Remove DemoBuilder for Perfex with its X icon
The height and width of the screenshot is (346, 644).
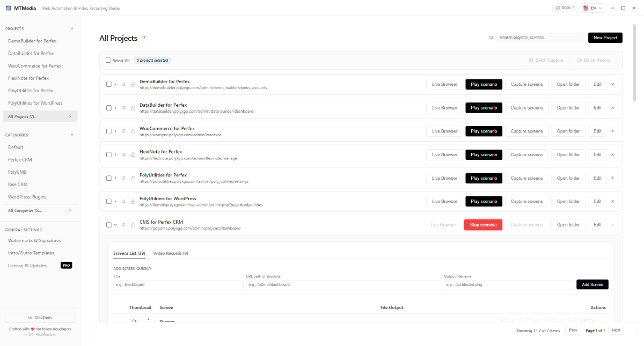click(612, 84)
